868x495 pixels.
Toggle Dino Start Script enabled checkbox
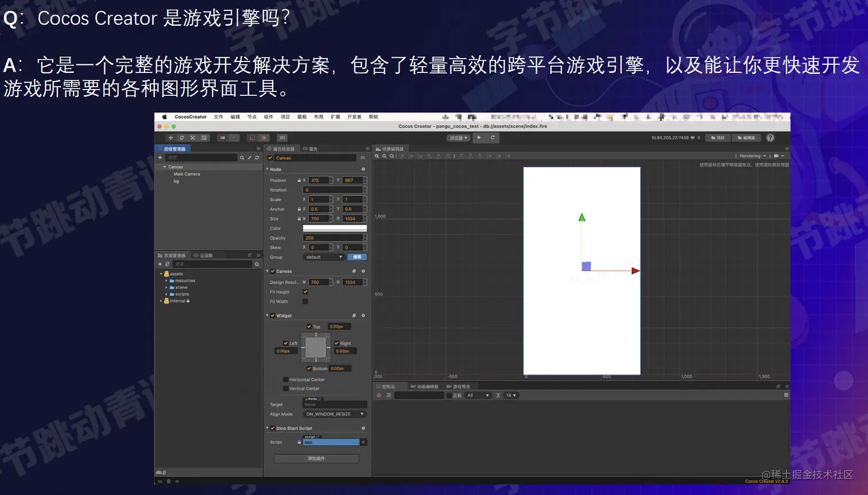(273, 428)
